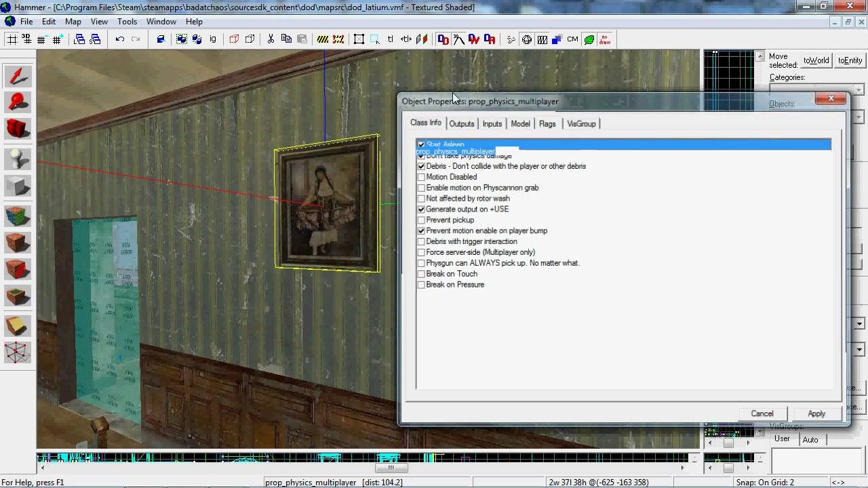Open the View menu
The width and height of the screenshot is (868, 488).
tap(99, 22)
